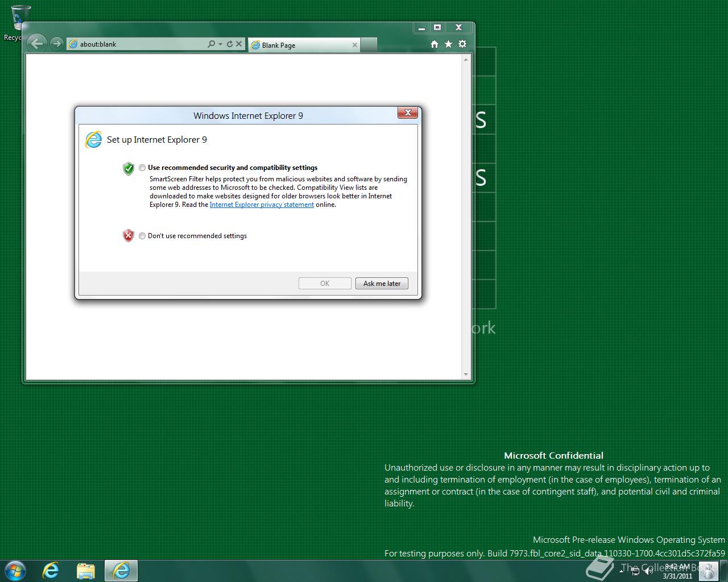Screen dimensions: 728x582
Task: Click the browser Forward arrow button
Action: [56, 44]
